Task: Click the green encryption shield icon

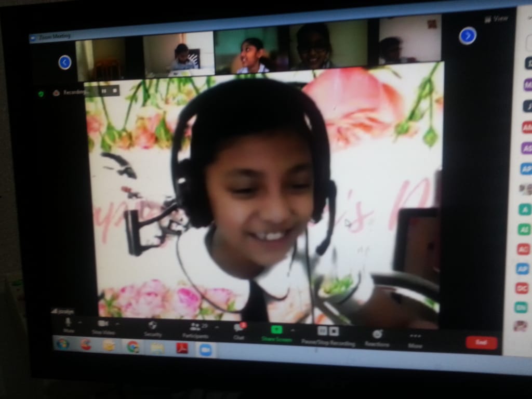Action: [x=41, y=94]
